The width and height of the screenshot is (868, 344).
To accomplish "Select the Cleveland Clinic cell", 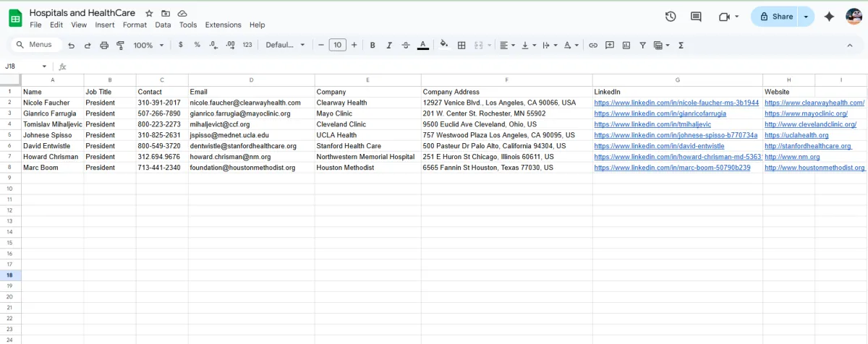I will [x=367, y=124].
